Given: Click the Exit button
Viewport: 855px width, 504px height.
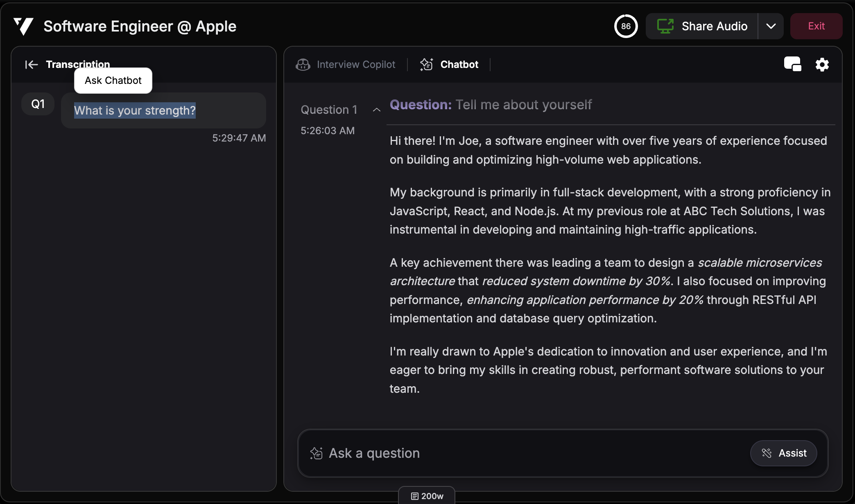Looking at the screenshot, I should (816, 26).
